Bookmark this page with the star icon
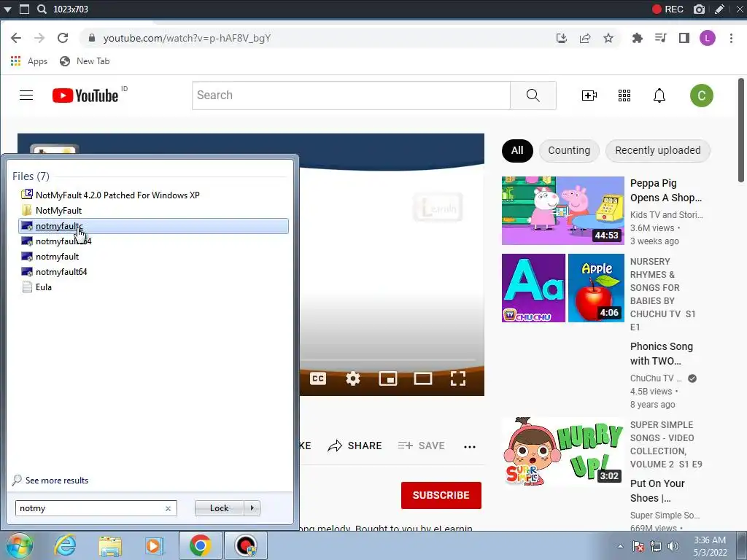 click(x=608, y=38)
